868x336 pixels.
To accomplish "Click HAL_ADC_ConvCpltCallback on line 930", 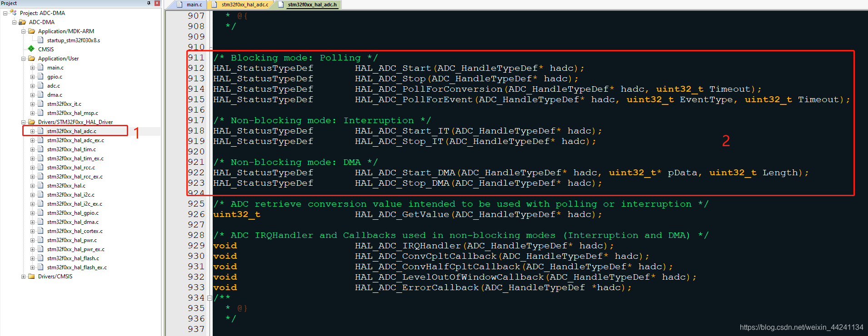I will coord(426,257).
